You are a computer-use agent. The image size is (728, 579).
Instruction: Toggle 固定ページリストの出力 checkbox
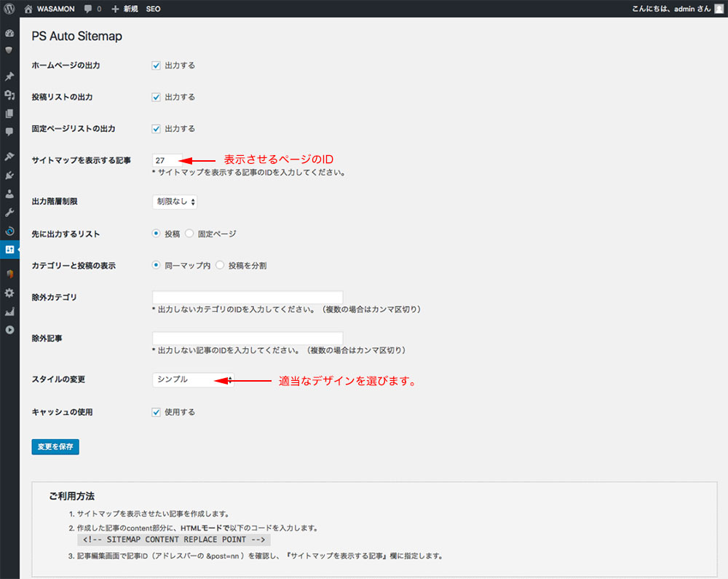tap(156, 129)
